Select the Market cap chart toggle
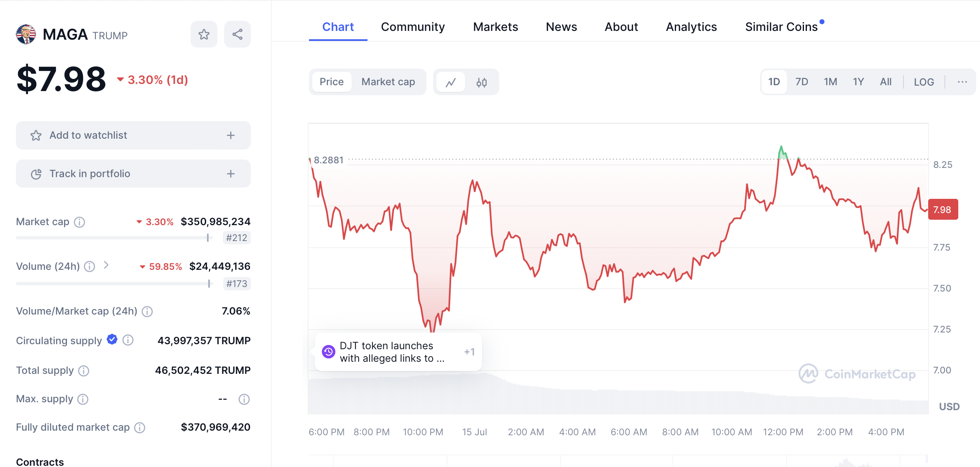This screenshot has width=980, height=467. (388, 82)
